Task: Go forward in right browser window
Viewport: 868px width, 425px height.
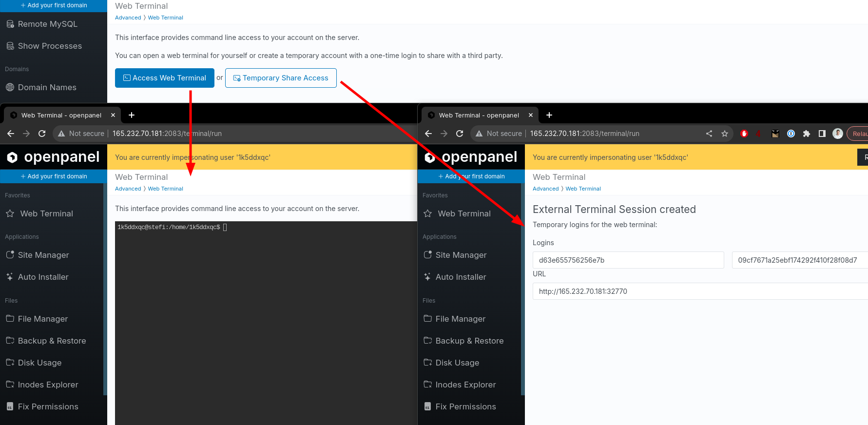Action: [x=444, y=134]
